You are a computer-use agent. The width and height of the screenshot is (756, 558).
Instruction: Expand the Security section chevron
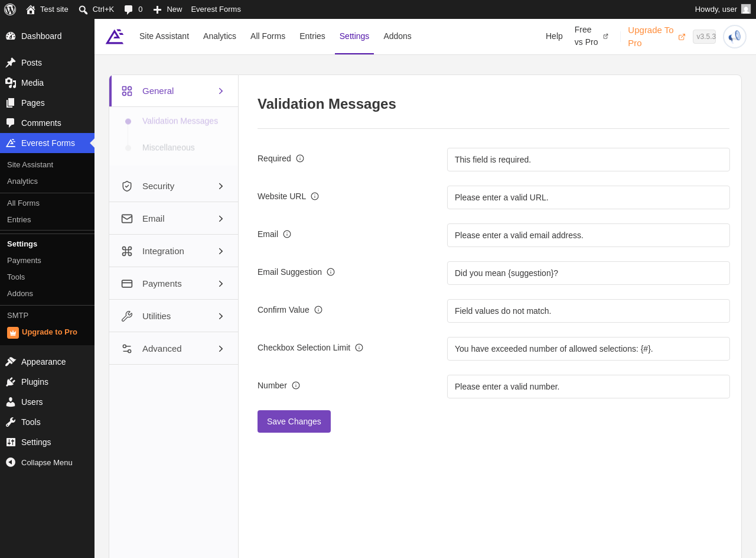[221, 186]
